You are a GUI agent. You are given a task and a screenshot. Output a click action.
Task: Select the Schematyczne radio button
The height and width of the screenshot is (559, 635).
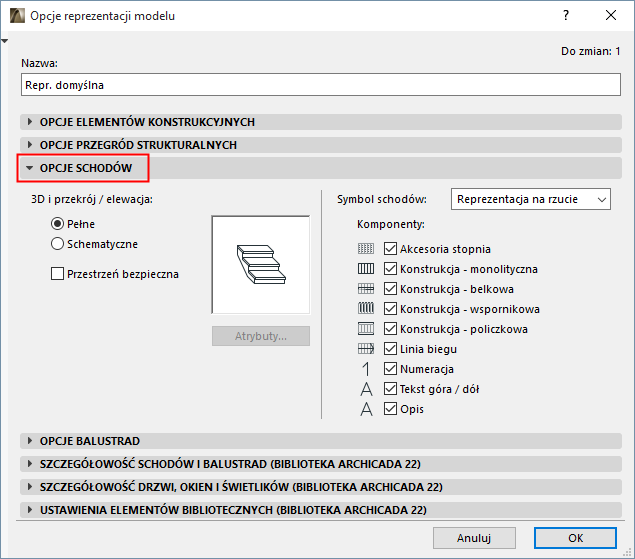(58, 244)
